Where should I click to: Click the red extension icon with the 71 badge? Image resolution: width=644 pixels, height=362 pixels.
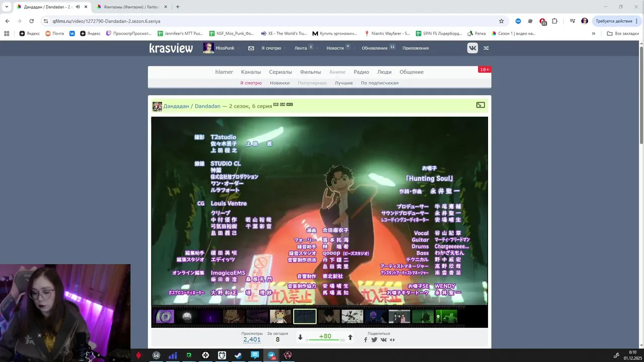pos(542,21)
